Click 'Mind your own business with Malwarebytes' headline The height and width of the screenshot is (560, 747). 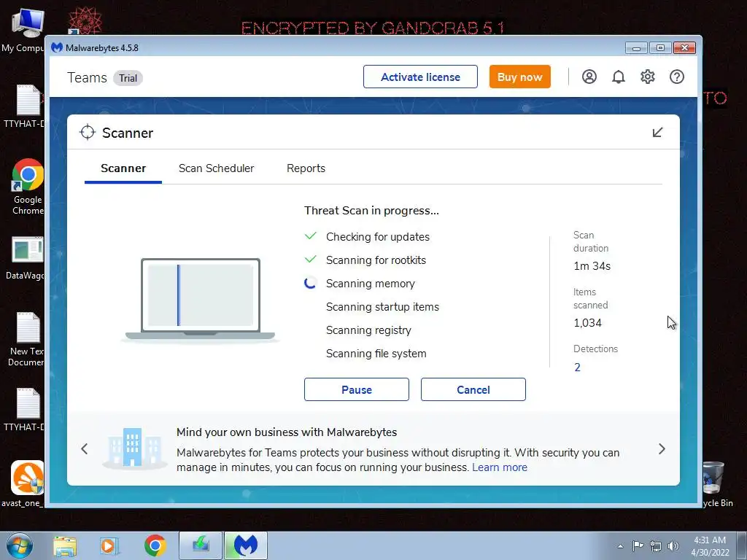pos(287,432)
